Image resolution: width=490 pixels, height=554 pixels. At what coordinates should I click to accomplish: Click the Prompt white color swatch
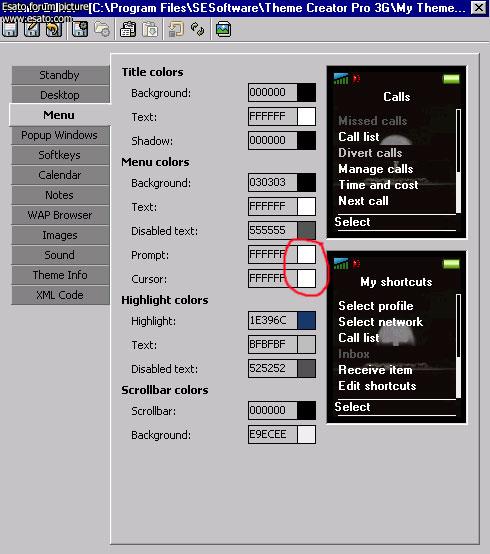click(x=306, y=254)
